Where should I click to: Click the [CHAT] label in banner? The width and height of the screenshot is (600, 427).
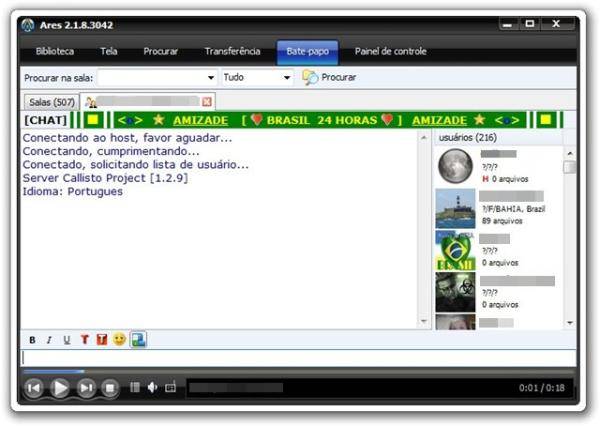[x=46, y=121]
